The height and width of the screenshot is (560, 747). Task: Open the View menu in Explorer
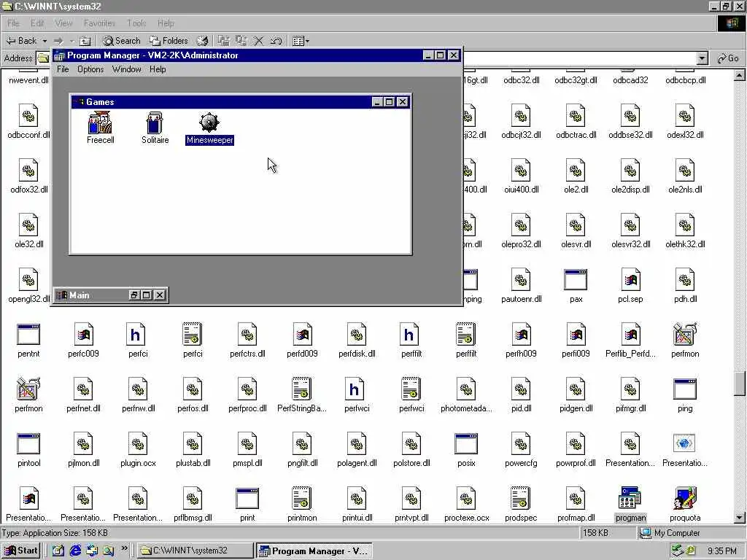(64, 23)
